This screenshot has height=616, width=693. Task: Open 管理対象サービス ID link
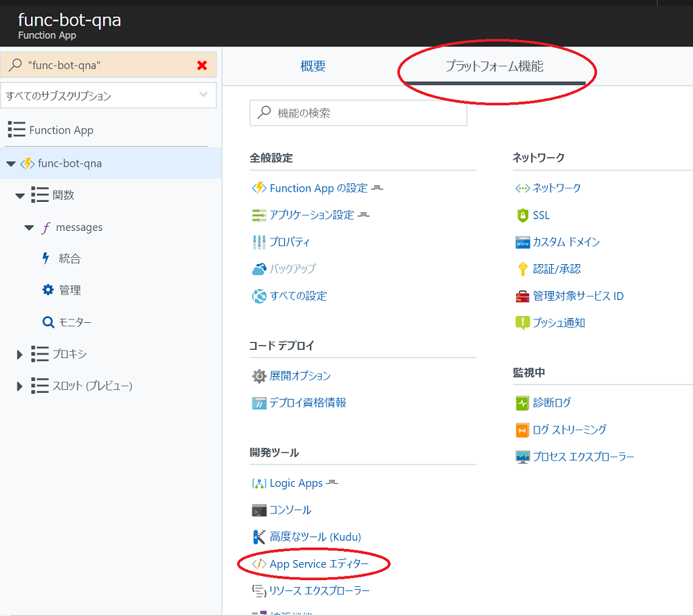[578, 296]
